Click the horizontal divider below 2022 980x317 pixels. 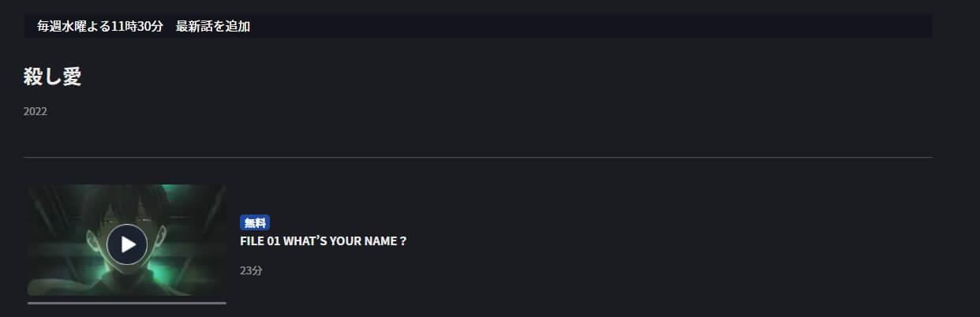click(478, 158)
